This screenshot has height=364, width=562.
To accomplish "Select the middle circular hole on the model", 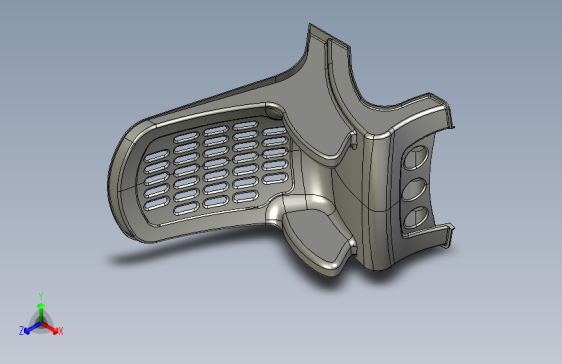I will point(414,189).
